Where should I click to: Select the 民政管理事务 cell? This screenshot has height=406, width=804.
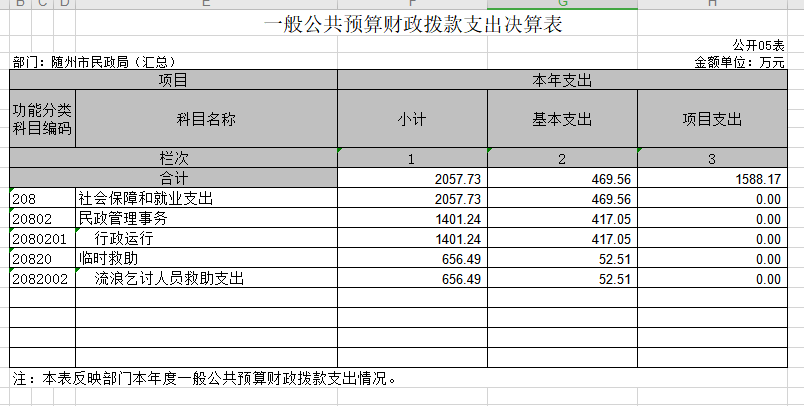coord(206,219)
